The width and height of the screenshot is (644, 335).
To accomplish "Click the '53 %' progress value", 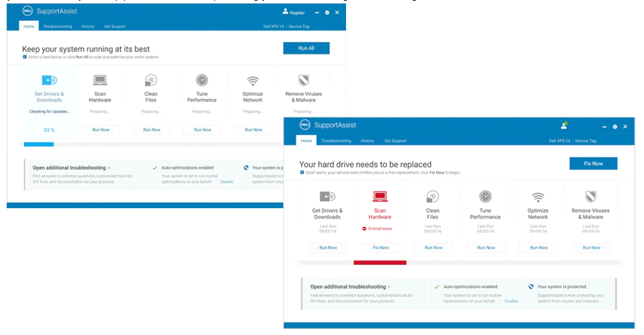I will [x=49, y=130].
